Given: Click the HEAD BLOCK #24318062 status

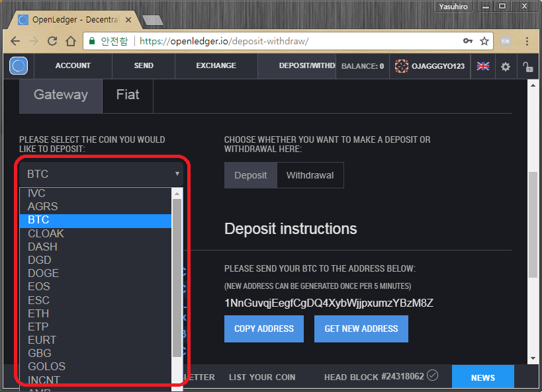Looking at the screenshot, I should [374, 377].
